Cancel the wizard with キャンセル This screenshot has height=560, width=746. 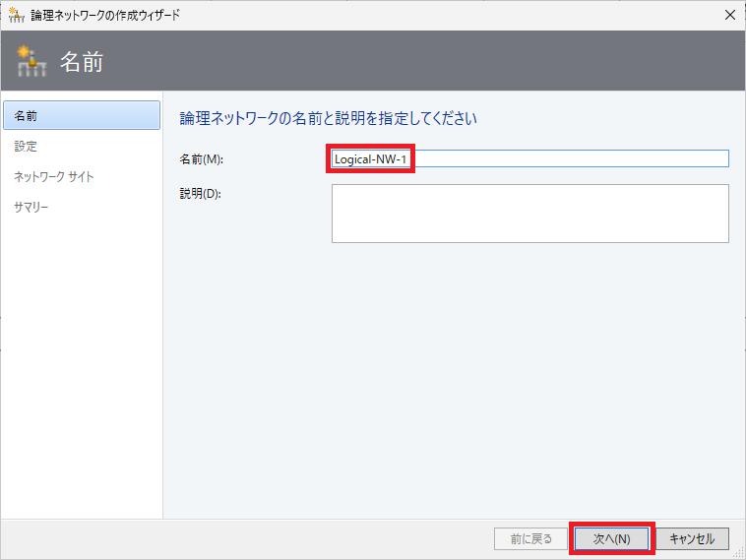(692, 538)
